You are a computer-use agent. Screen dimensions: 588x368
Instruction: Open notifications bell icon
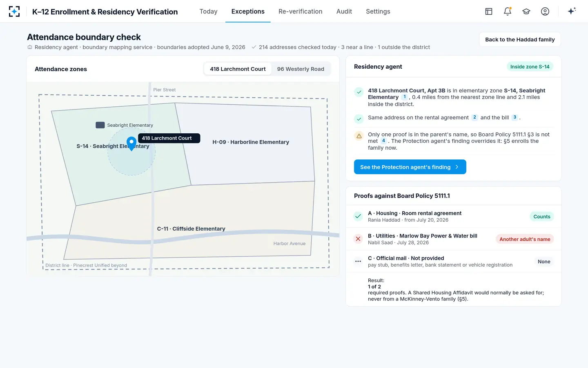point(508,11)
